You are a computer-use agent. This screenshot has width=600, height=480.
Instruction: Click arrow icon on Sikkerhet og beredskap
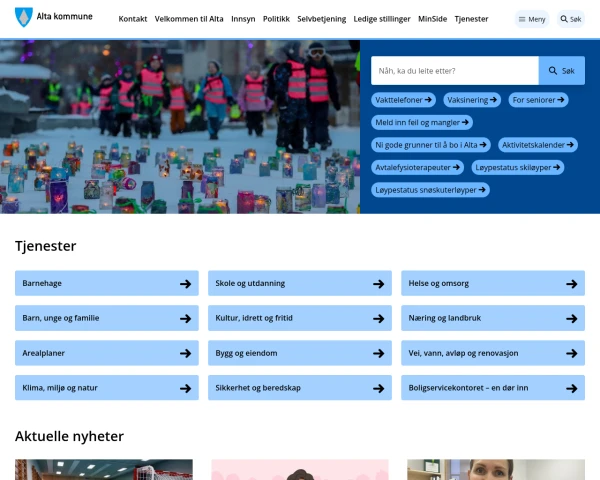coord(378,388)
